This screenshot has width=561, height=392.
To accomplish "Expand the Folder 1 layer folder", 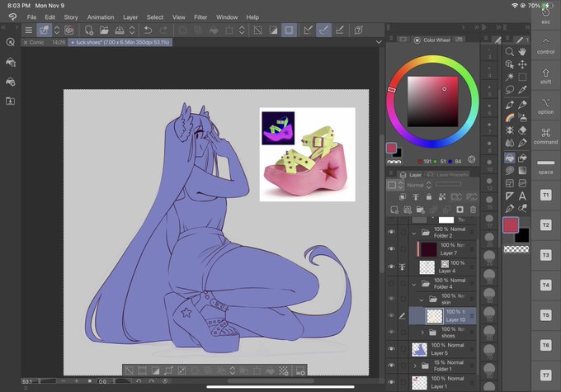I will pyautogui.click(x=415, y=366).
